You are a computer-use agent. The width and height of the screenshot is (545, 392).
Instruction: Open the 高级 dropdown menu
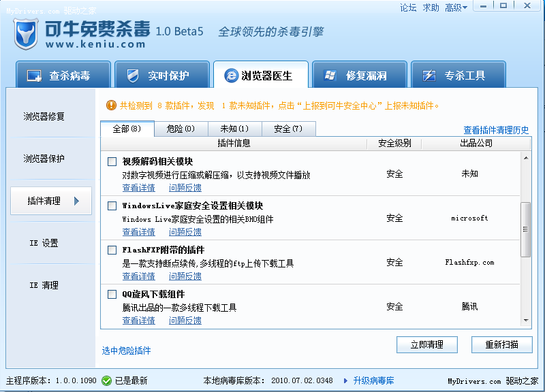(x=456, y=7)
